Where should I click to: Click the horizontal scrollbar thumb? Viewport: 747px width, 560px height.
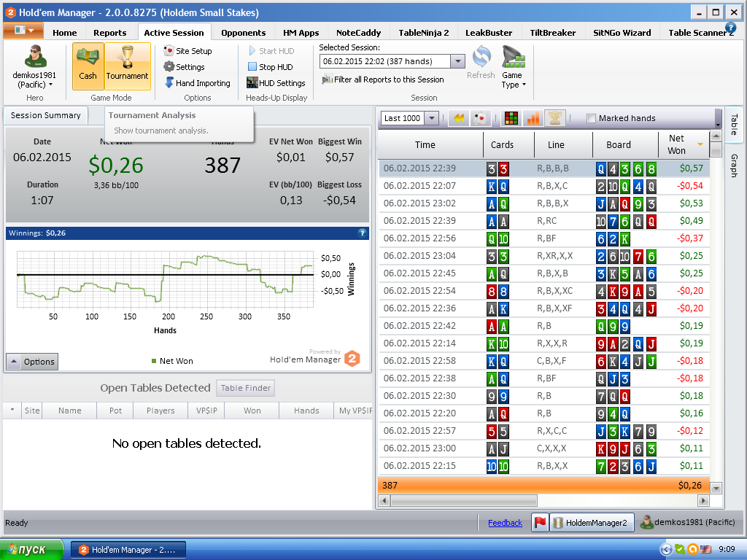tap(463, 500)
